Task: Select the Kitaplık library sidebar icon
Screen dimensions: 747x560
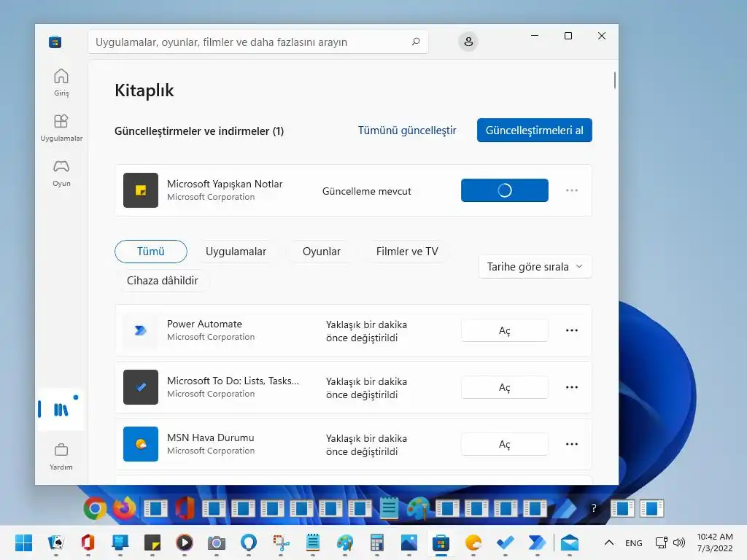Action: (x=61, y=410)
